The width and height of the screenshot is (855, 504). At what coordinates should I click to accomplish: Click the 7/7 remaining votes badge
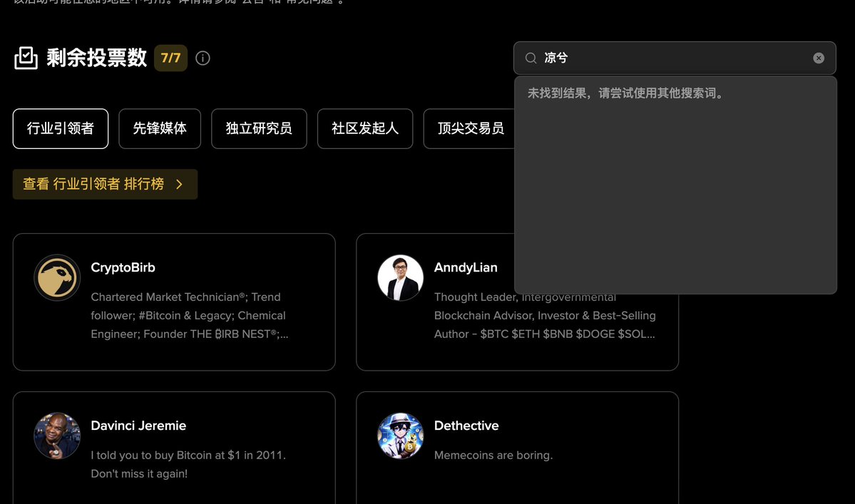tap(170, 58)
